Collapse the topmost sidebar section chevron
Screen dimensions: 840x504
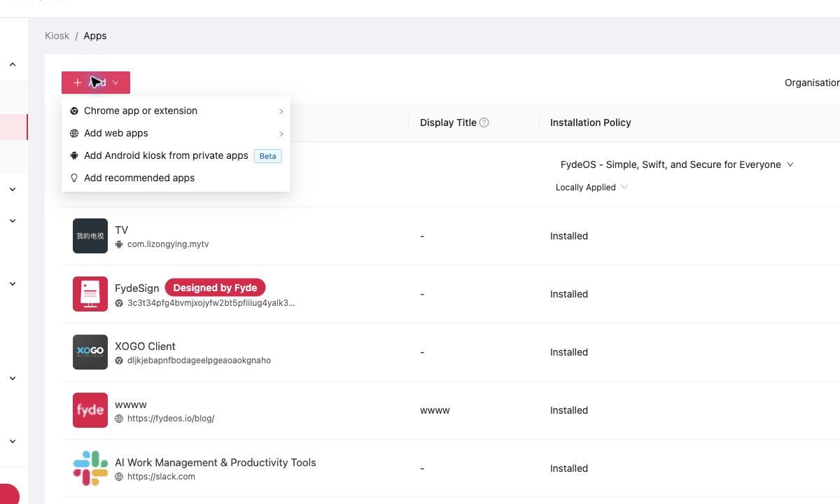pos(13,64)
